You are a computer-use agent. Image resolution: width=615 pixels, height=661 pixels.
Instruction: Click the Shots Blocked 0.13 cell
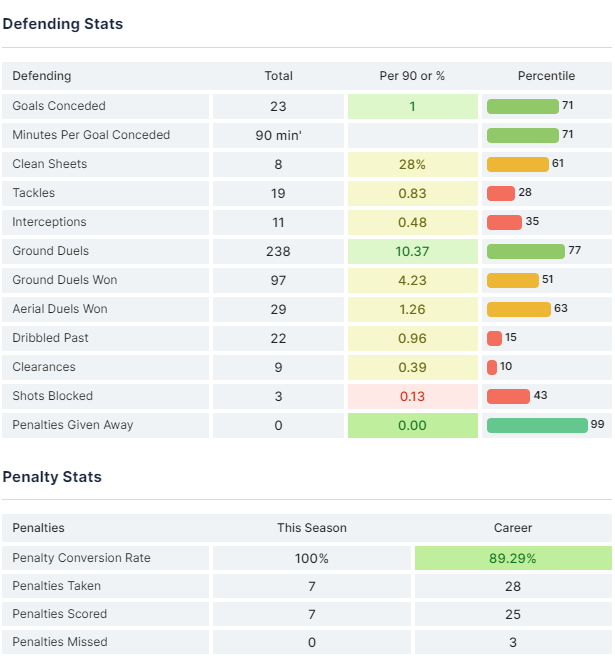(x=412, y=396)
